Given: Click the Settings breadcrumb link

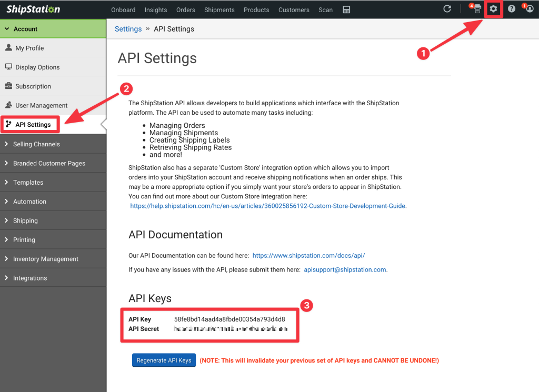Looking at the screenshot, I should [128, 29].
